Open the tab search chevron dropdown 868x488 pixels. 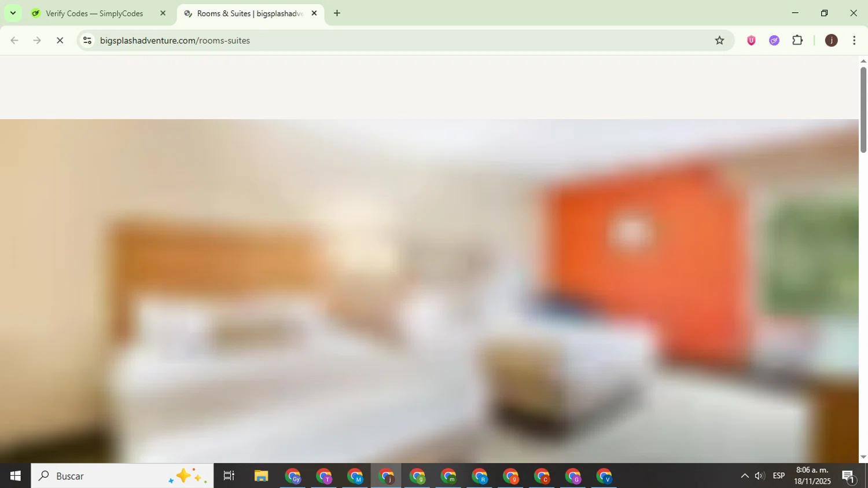click(x=13, y=13)
